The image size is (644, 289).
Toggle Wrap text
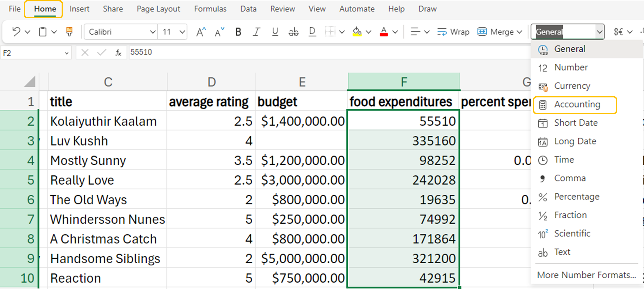coord(453,32)
